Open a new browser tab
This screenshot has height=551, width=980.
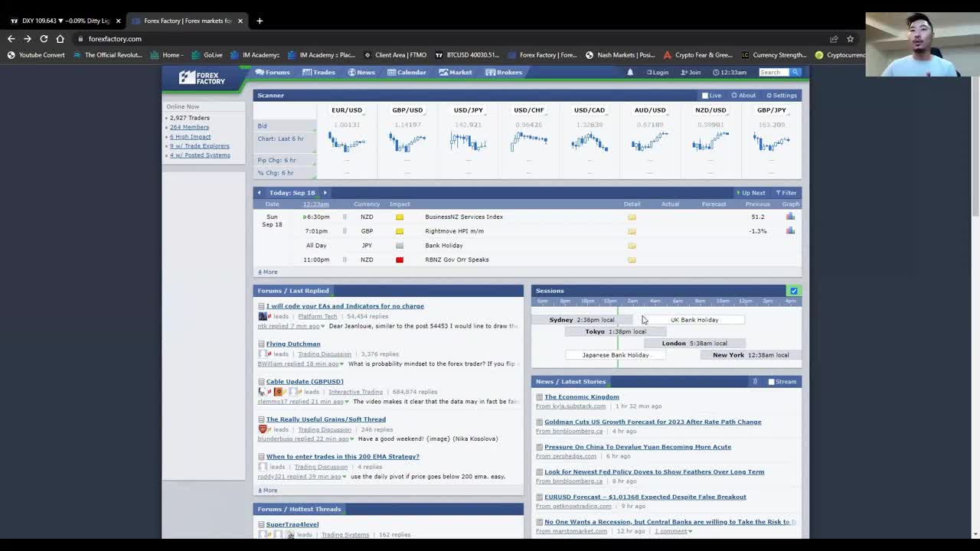pyautogui.click(x=260, y=21)
